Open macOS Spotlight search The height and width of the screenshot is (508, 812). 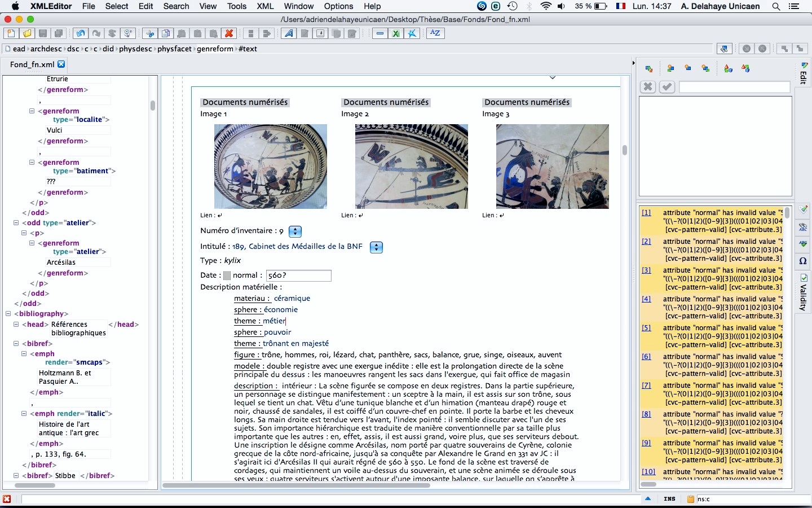pyautogui.click(x=776, y=6)
